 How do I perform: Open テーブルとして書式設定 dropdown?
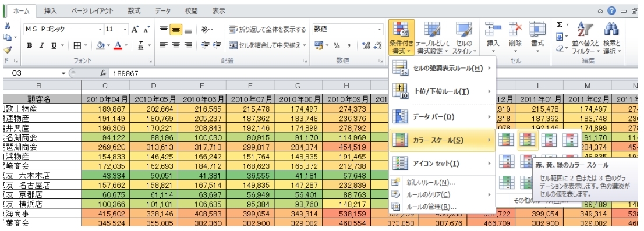(433, 37)
